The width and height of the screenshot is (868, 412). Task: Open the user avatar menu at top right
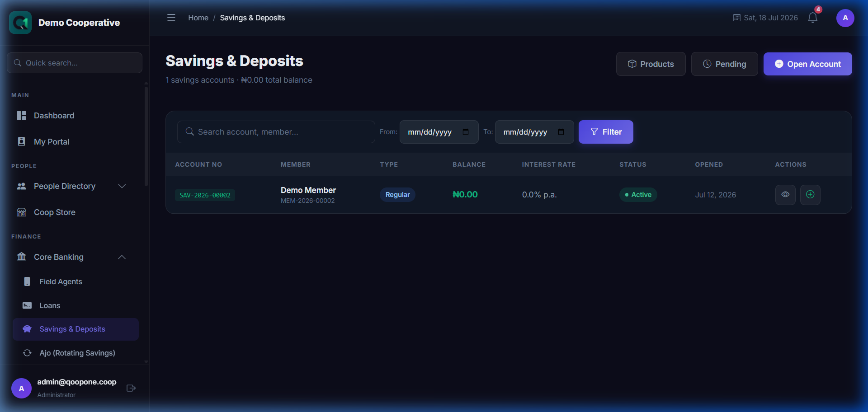[x=845, y=18]
